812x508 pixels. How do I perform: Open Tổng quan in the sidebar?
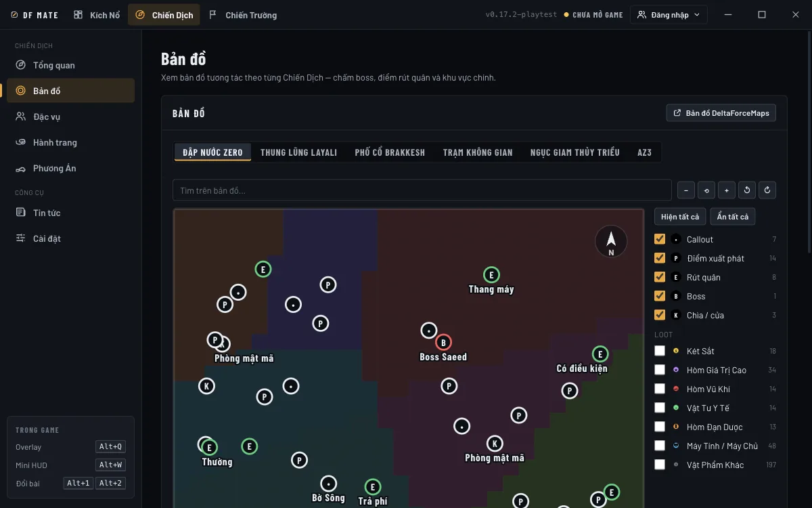tap(70, 65)
